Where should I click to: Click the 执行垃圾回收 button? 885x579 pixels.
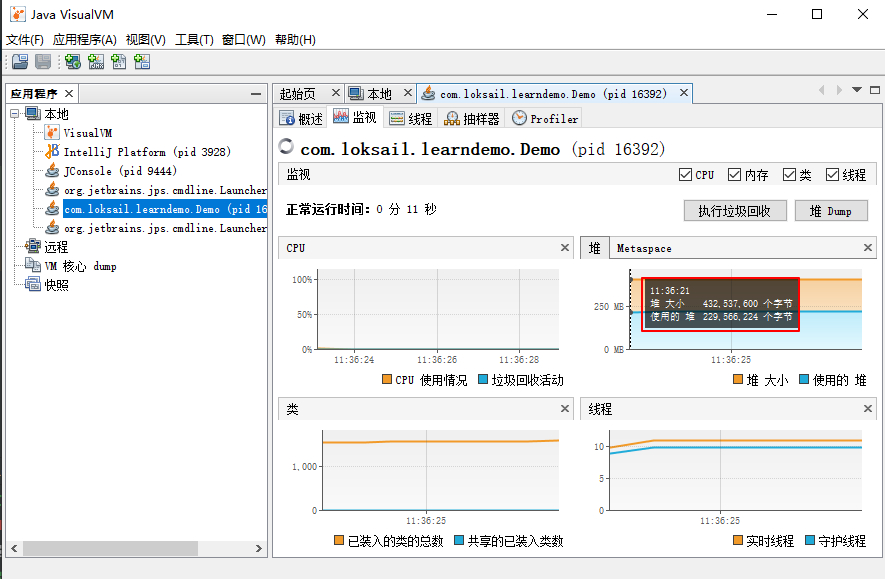[x=735, y=211]
